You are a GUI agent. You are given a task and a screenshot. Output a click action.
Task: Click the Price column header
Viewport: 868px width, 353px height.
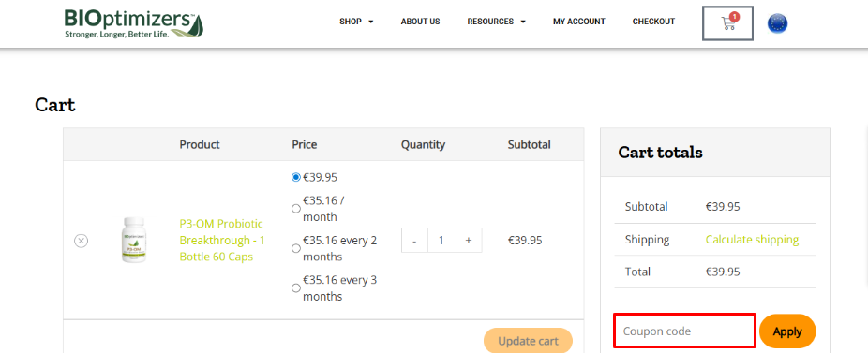pyautogui.click(x=305, y=144)
